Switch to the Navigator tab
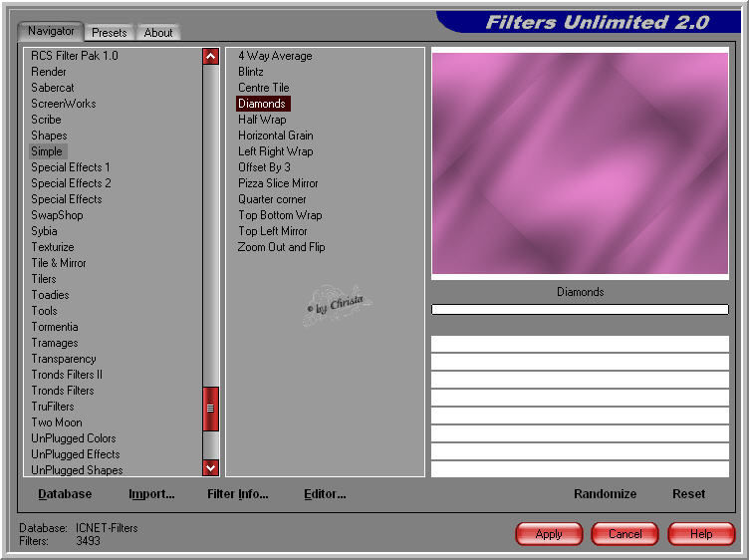This screenshot has height=560, width=749. pos(51,32)
